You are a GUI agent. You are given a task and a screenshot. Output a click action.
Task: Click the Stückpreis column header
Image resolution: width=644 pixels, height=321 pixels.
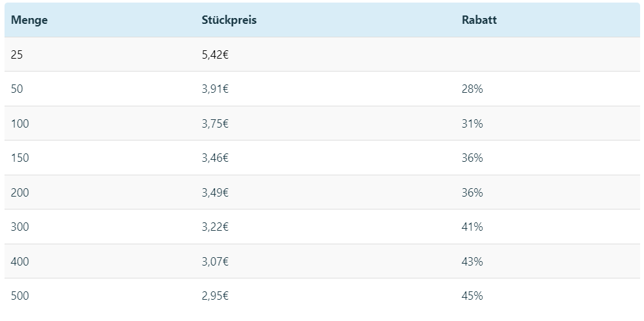click(229, 20)
